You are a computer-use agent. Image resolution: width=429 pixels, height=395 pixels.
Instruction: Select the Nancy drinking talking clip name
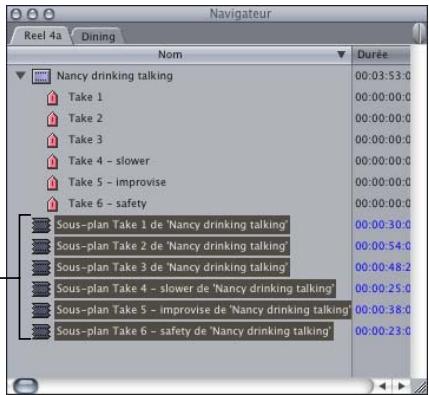pos(115,76)
